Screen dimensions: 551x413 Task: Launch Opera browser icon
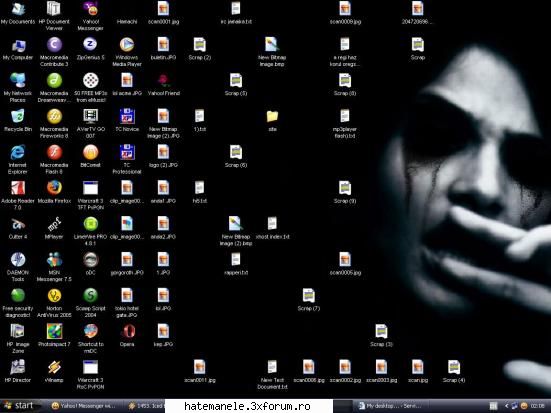point(127,335)
